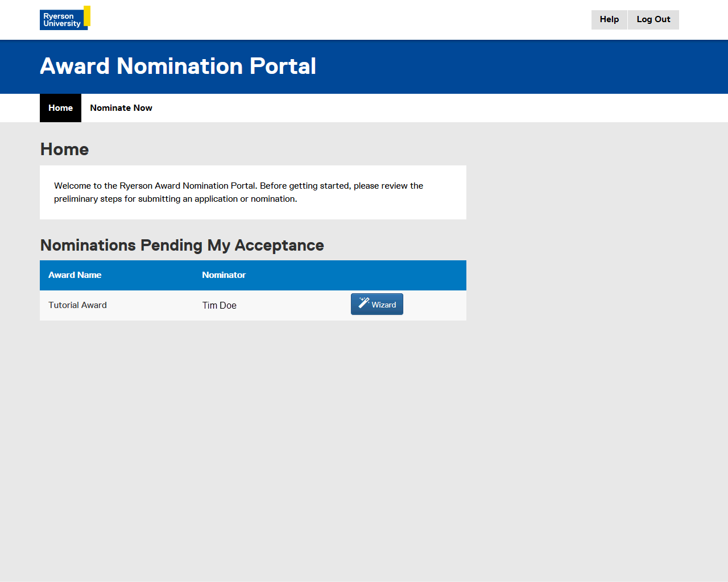Open the Help page
This screenshot has height=582, width=728.
click(x=609, y=19)
